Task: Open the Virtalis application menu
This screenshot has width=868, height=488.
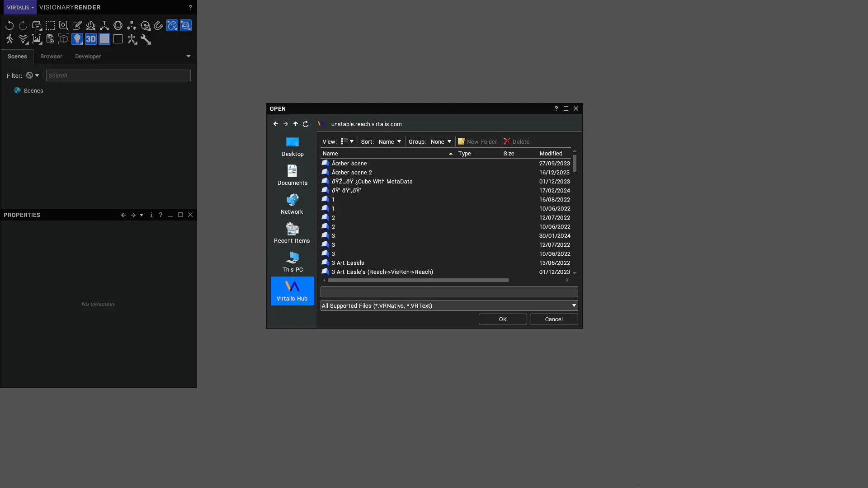Action: coord(20,7)
